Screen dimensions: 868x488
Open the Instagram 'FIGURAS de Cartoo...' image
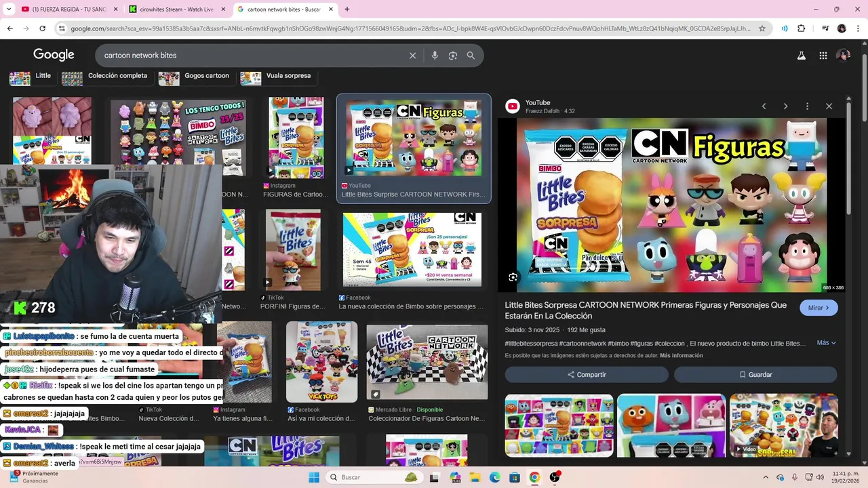point(296,138)
